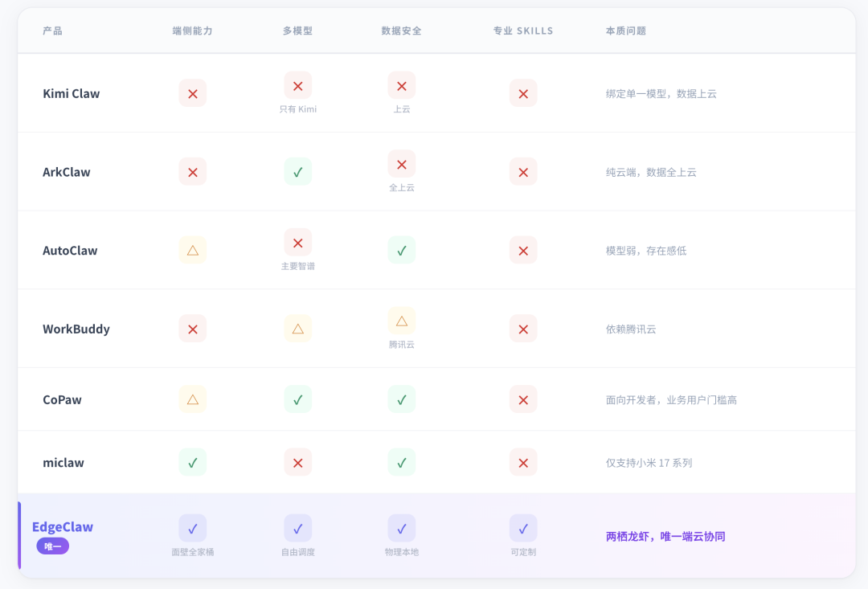Click EdgeClaw's purple check labeled 面壁全家桶
The image size is (868, 589).
tap(193, 528)
